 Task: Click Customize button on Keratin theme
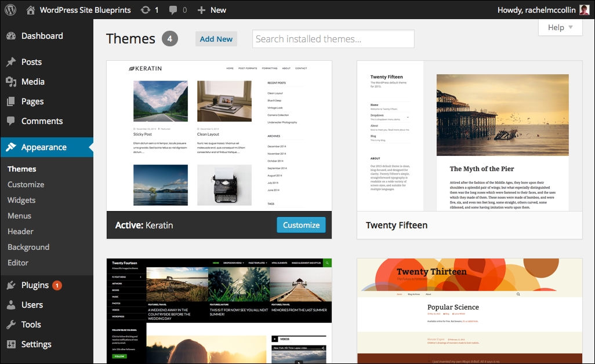coord(302,225)
